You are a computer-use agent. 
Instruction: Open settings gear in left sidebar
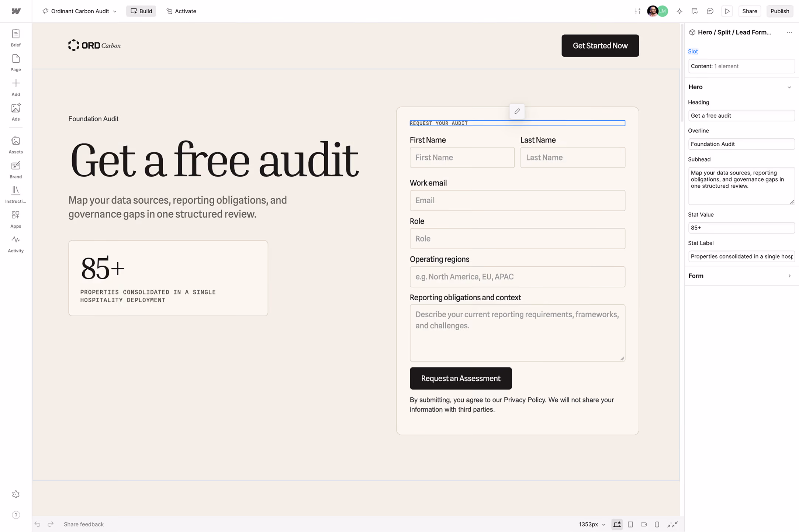[15, 494]
